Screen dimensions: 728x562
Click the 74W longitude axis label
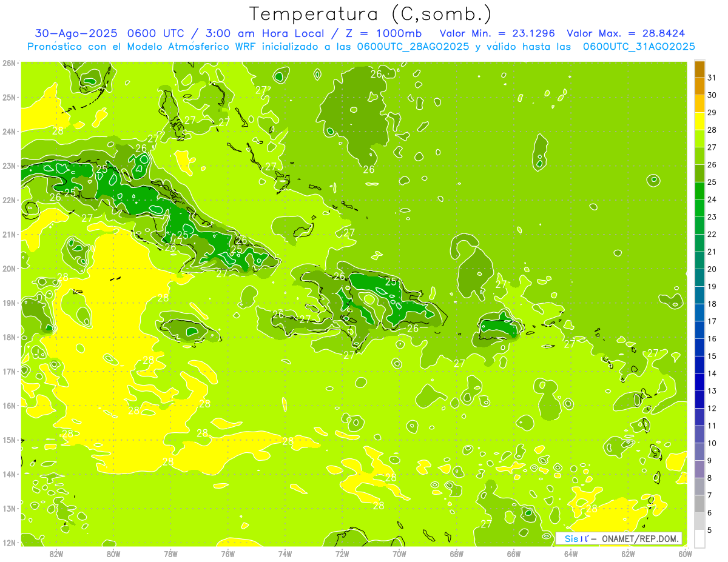[285, 554]
